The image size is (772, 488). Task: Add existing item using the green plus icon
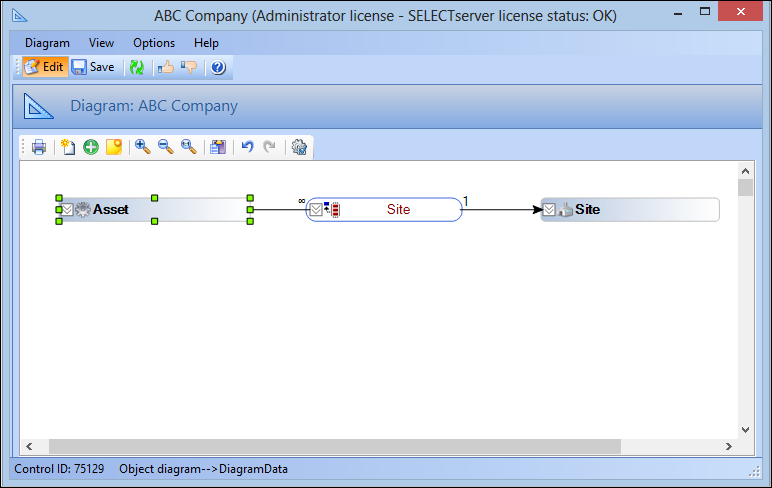[x=91, y=147]
